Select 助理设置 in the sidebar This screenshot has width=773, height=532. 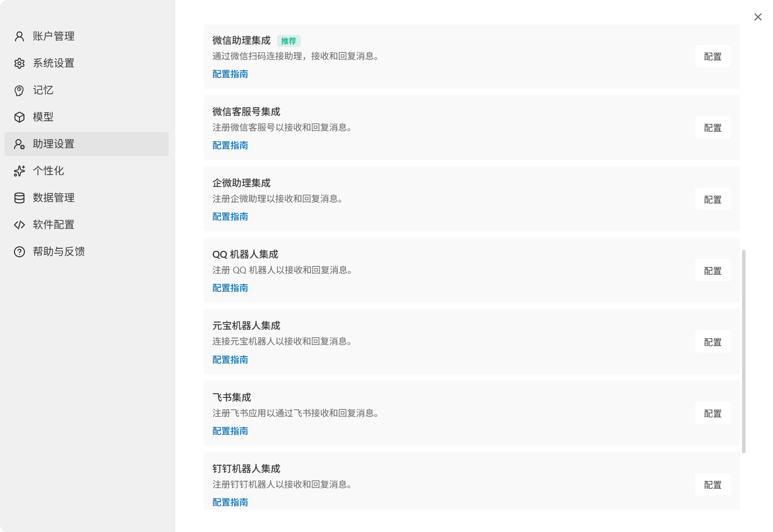[x=86, y=144]
